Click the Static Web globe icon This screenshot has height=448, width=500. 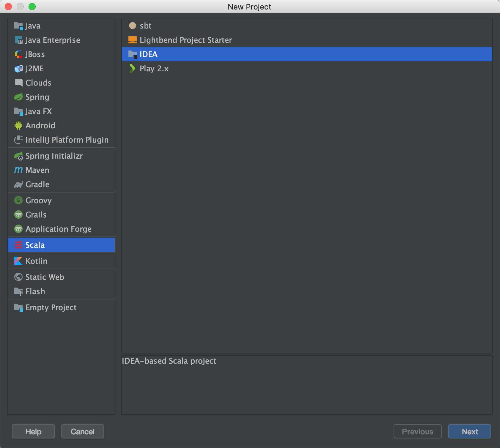(18, 277)
